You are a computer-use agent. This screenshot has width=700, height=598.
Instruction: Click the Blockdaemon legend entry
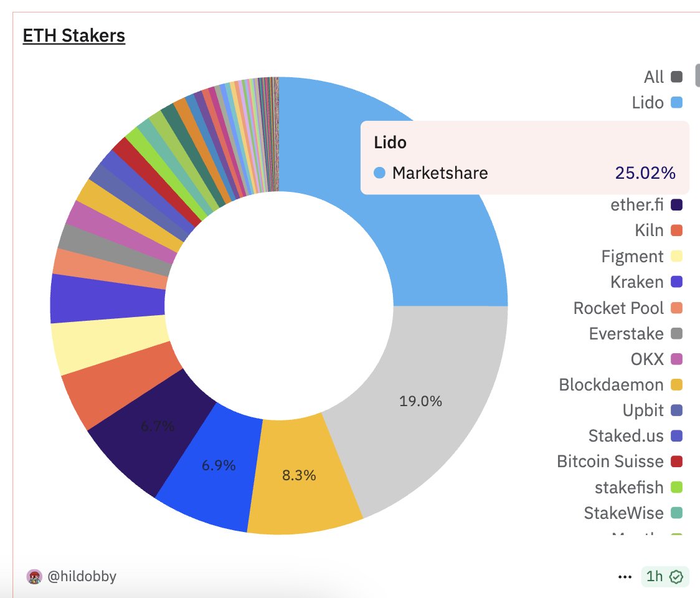point(620,384)
